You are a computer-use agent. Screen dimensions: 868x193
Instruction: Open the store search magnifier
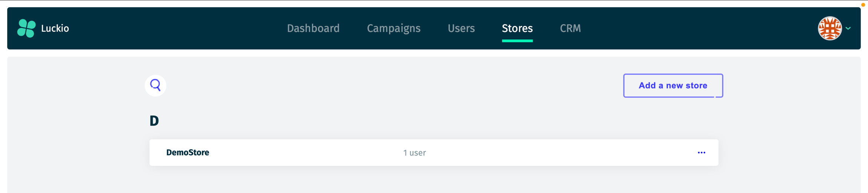click(x=155, y=86)
